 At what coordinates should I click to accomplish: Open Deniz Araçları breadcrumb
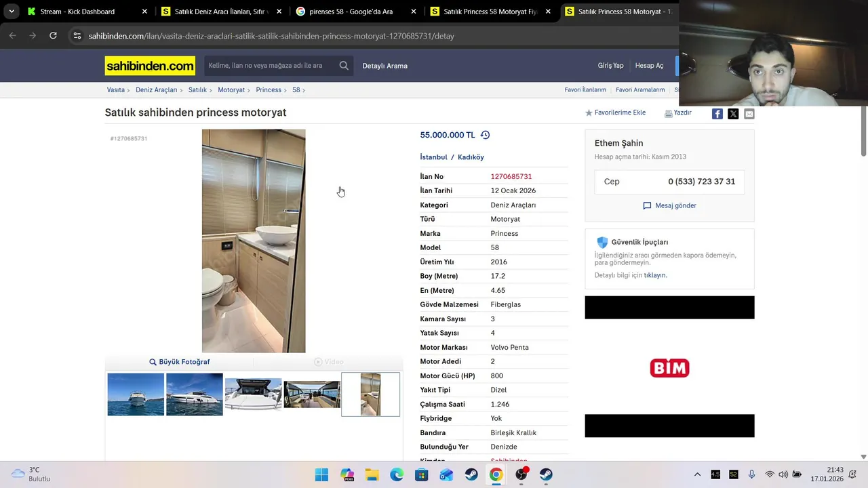tap(156, 90)
